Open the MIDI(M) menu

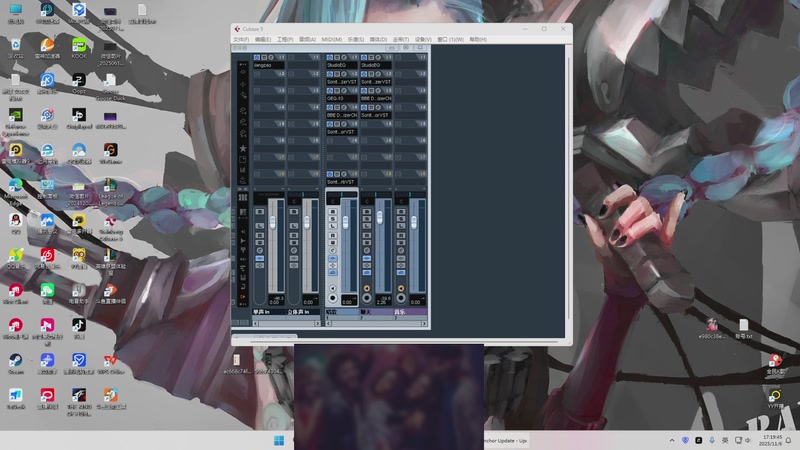tap(332, 39)
